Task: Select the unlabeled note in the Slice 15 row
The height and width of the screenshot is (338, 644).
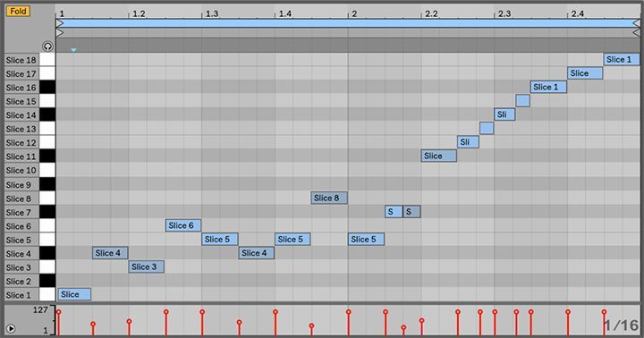Action: click(x=523, y=101)
